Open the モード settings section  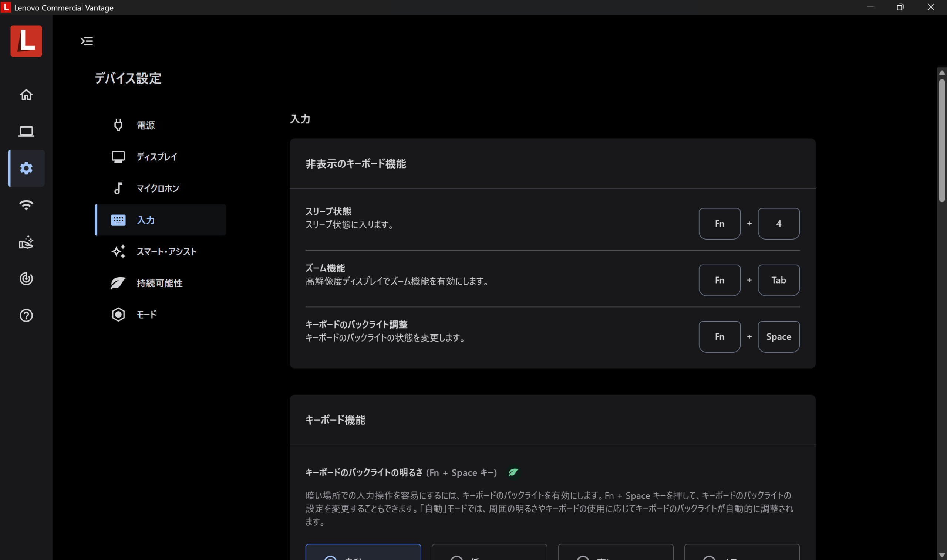point(146,315)
